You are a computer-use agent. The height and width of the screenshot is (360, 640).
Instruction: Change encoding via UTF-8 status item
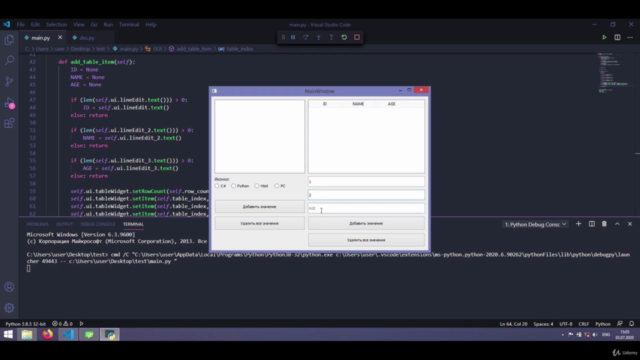(566, 324)
